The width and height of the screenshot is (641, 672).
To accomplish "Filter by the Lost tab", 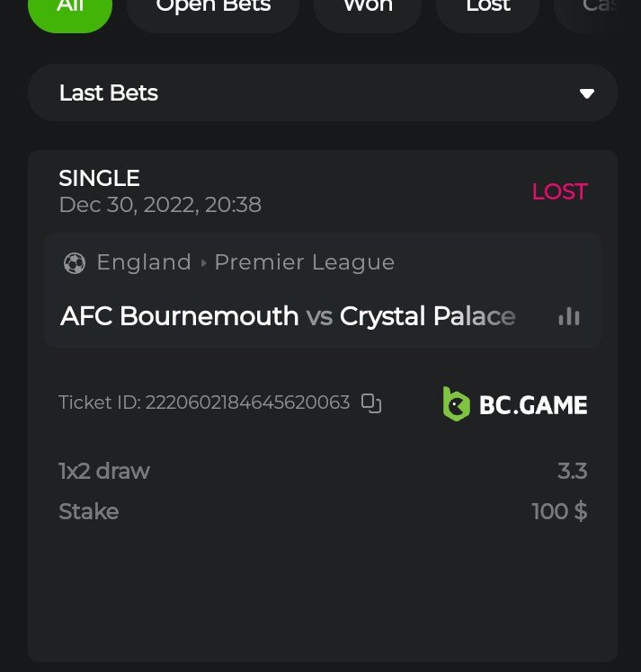I will pyautogui.click(x=488, y=9).
